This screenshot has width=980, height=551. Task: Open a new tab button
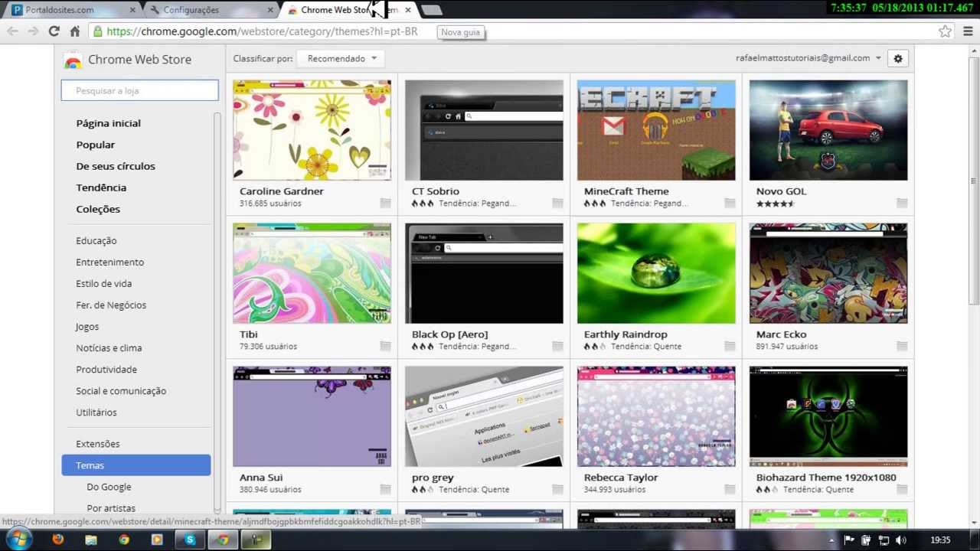click(x=432, y=10)
